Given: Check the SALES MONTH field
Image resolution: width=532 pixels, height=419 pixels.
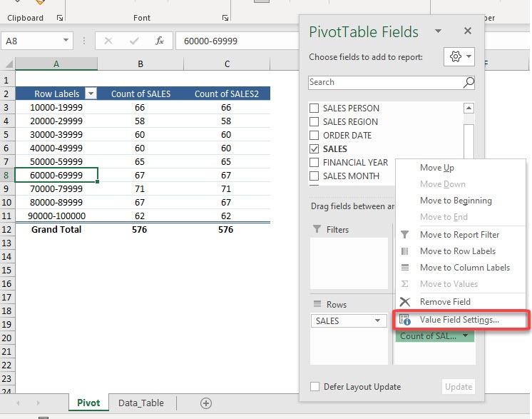Looking at the screenshot, I should coord(314,176).
